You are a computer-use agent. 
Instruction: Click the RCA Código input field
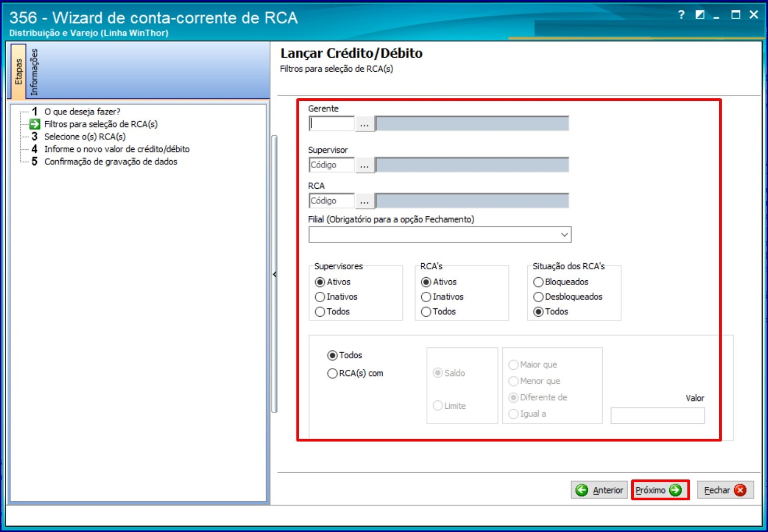point(331,201)
